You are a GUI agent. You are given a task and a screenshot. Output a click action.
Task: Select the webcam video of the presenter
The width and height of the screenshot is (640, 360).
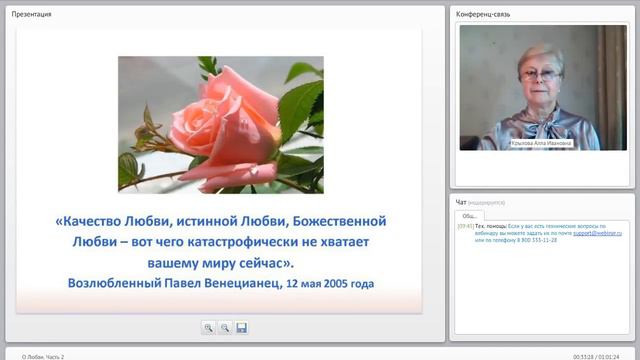click(543, 88)
